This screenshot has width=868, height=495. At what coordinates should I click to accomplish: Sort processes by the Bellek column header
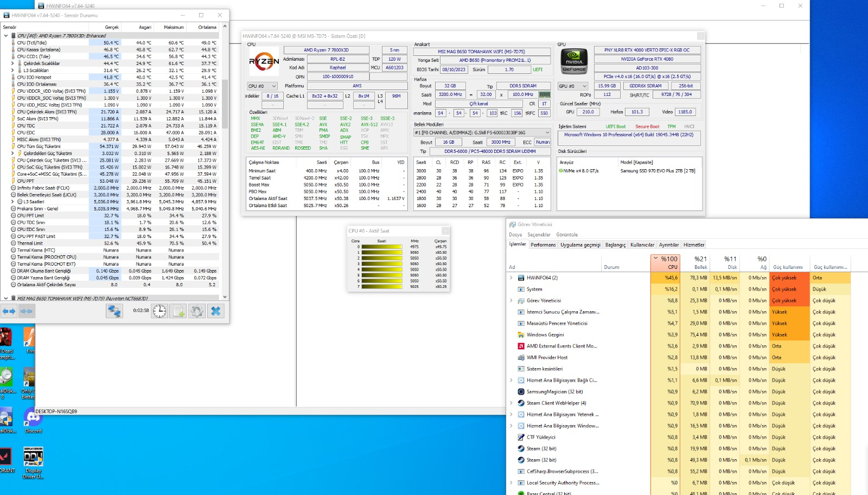point(695,263)
